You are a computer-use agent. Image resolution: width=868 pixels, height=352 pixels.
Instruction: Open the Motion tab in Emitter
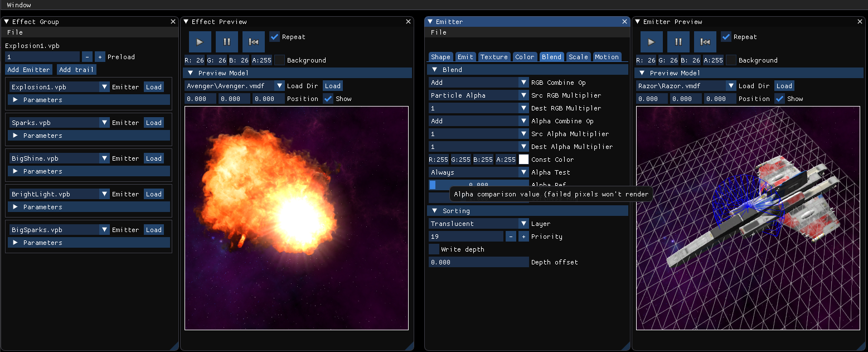coord(607,57)
